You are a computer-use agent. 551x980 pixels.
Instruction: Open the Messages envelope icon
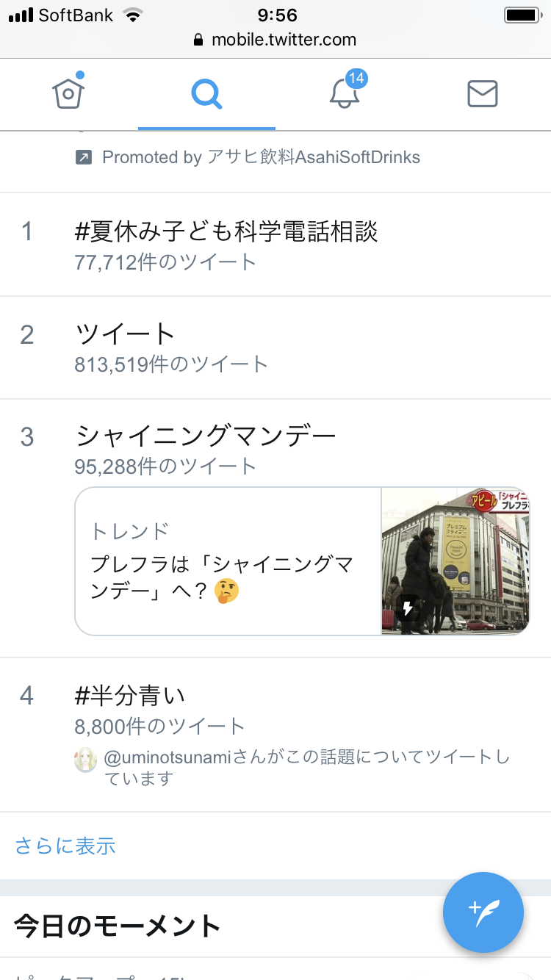click(x=483, y=94)
